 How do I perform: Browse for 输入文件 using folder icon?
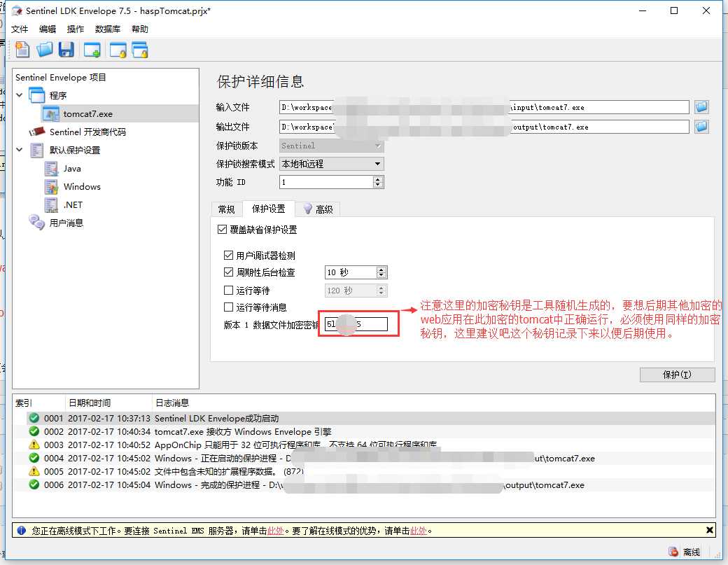point(701,107)
